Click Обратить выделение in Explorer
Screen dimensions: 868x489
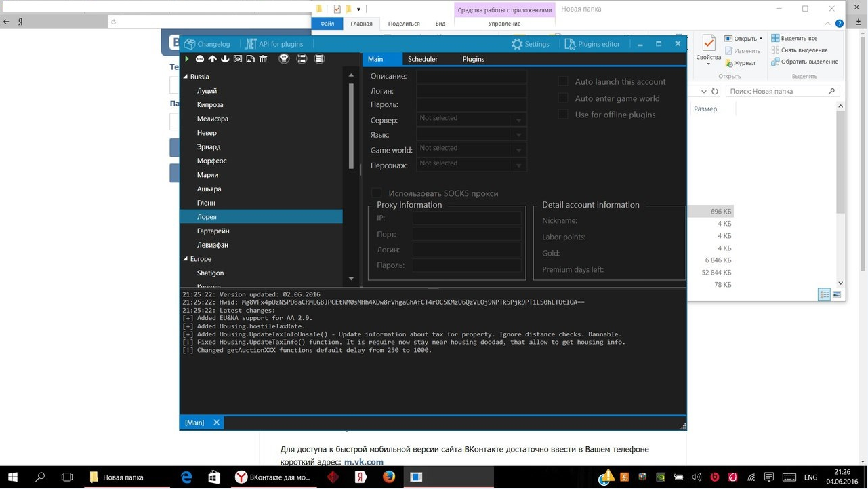(804, 62)
